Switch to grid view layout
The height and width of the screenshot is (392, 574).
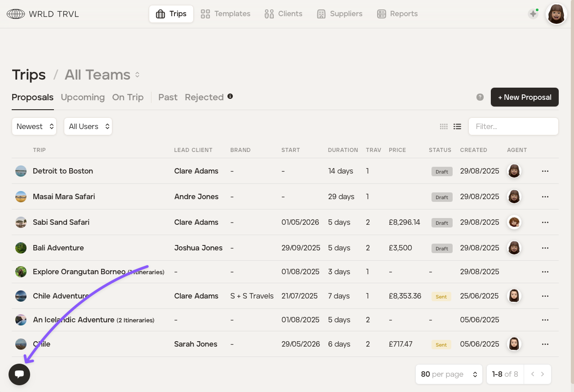pyautogui.click(x=444, y=127)
